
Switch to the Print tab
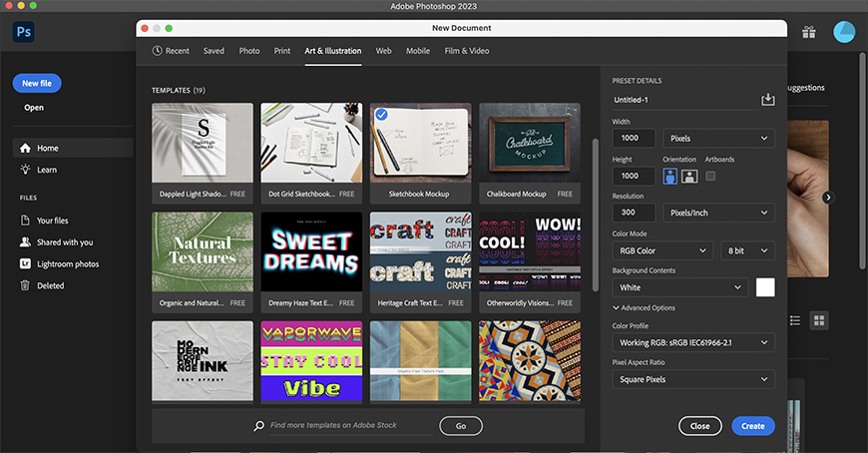click(281, 51)
